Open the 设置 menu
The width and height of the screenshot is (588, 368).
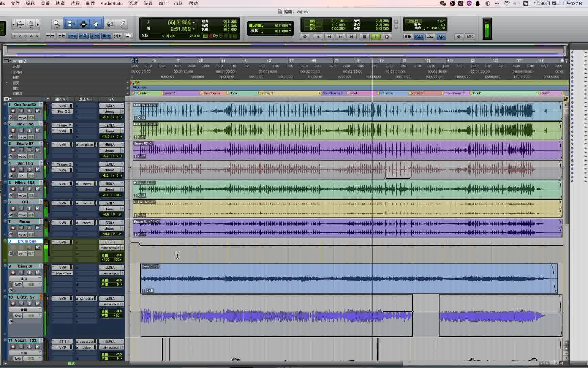click(x=148, y=3)
